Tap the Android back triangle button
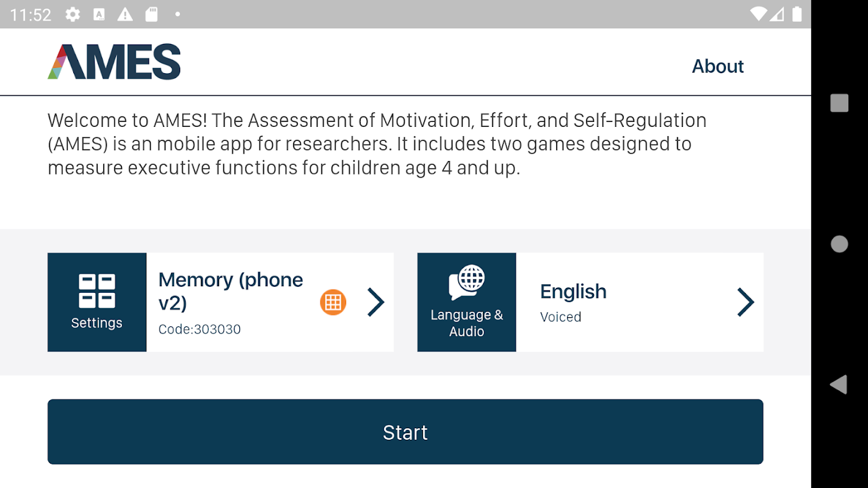The height and width of the screenshot is (488, 868). tap(839, 384)
